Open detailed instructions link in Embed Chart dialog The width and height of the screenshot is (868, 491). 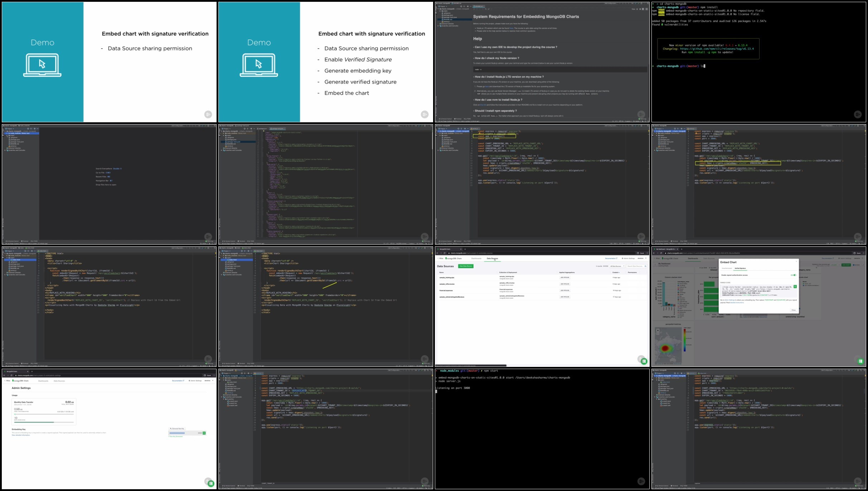pyautogui.click(x=737, y=303)
